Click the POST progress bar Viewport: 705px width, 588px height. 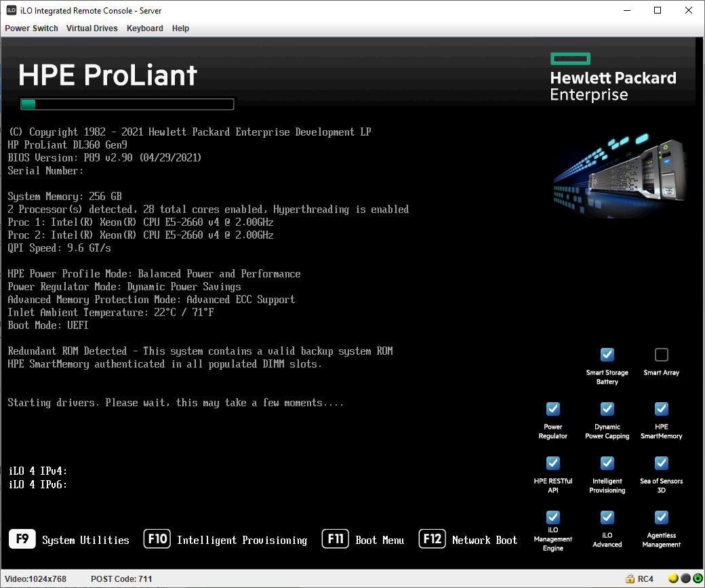[127, 104]
